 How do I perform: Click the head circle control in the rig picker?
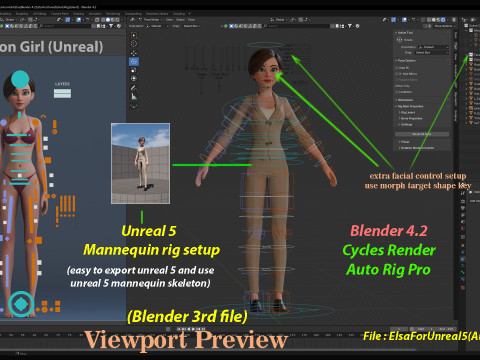click(20, 79)
